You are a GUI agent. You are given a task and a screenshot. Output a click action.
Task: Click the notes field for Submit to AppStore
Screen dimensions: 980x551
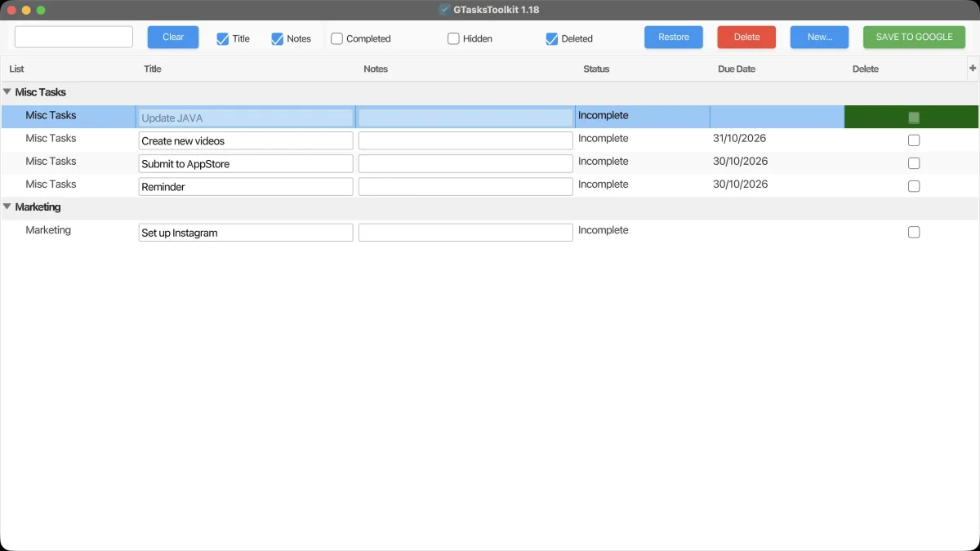(465, 163)
